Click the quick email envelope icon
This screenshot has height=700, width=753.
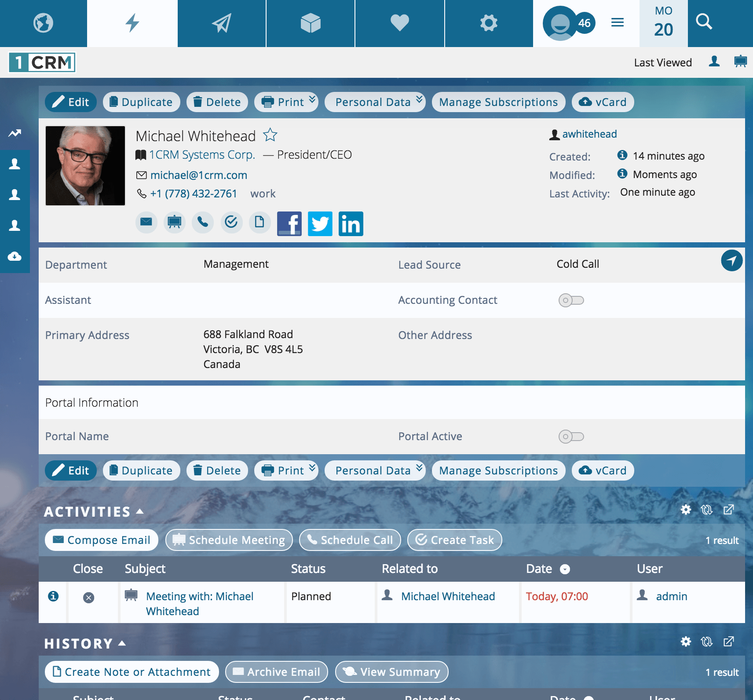(x=146, y=222)
